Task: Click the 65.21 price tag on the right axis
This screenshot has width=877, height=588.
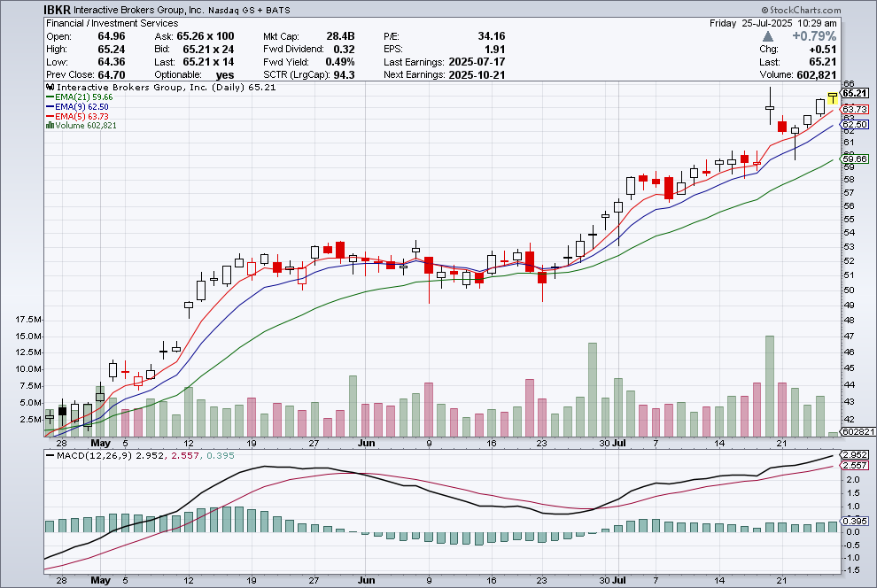Action: click(x=855, y=93)
